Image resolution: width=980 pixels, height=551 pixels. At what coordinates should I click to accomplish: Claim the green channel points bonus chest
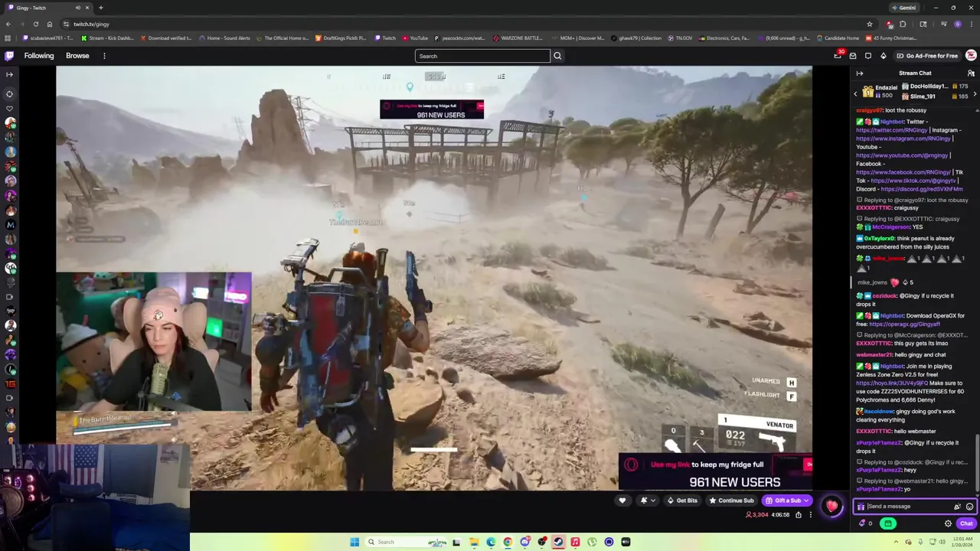click(x=887, y=523)
